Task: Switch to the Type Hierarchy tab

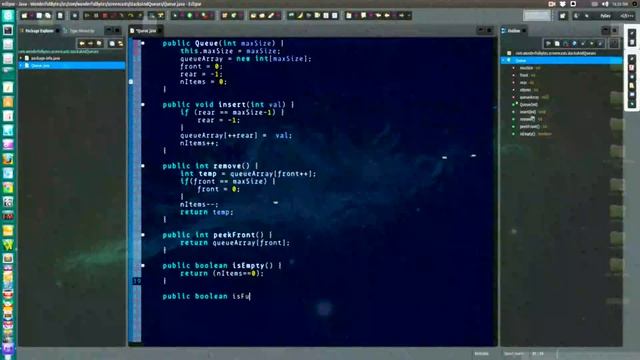Action: [x=80, y=31]
